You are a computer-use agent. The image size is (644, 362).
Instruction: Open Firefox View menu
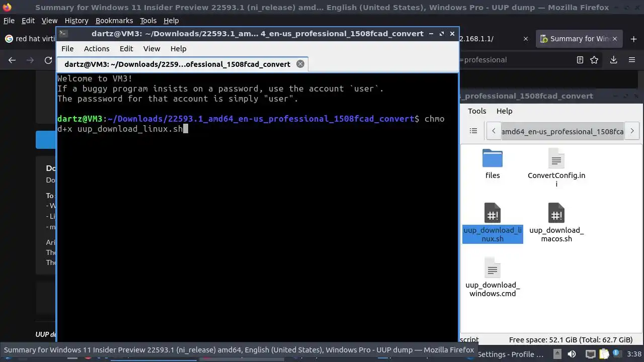[x=49, y=21]
